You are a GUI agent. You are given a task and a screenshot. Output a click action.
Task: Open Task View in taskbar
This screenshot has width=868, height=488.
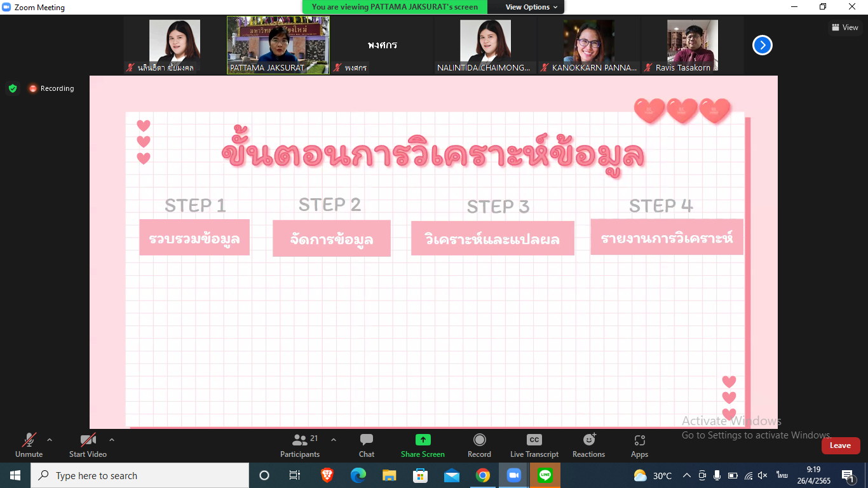[295, 475]
